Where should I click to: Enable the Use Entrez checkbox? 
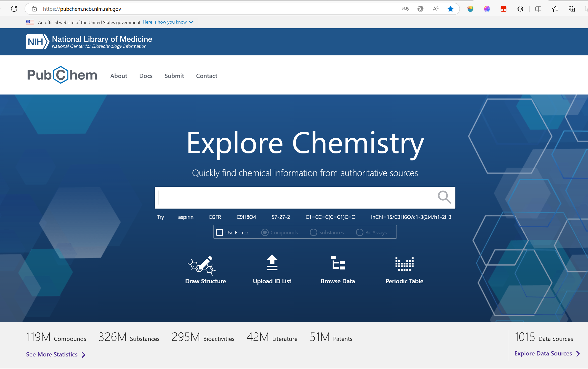(220, 232)
